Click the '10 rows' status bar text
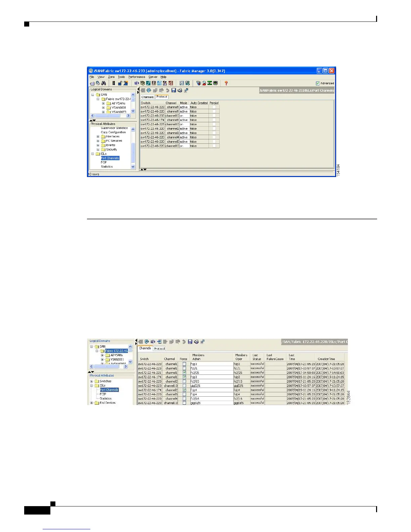 pos(94,174)
